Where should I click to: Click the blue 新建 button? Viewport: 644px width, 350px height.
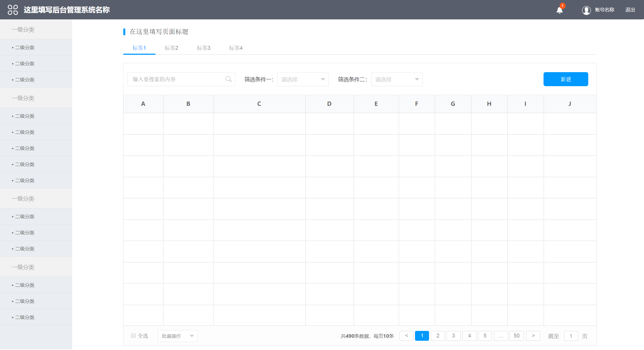click(x=566, y=79)
